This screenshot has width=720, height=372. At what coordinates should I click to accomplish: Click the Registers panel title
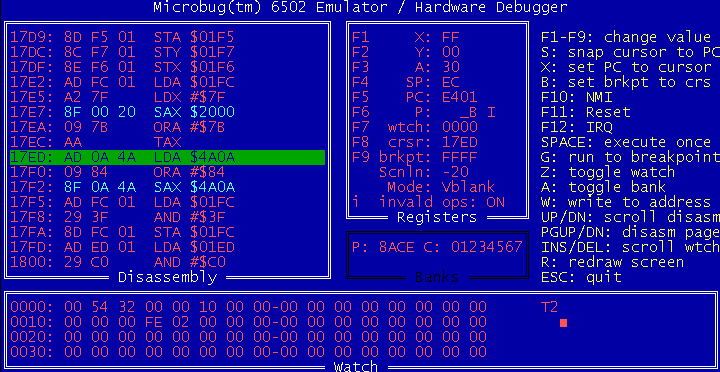click(x=437, y=217)
